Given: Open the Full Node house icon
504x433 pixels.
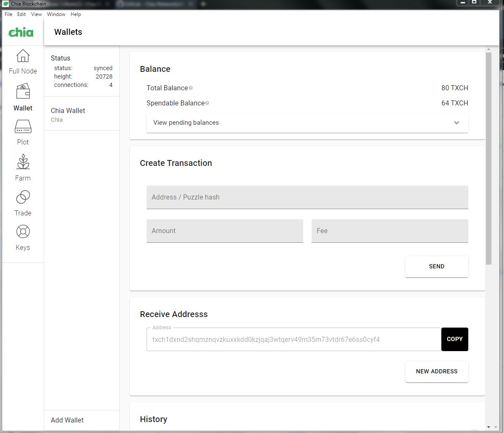Looking at the screenshot, I should (23, 56).
